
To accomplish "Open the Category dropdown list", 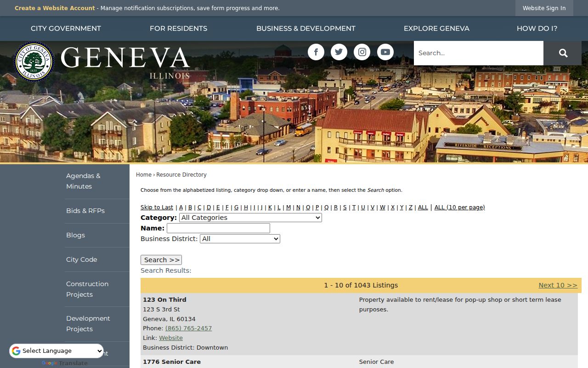I will pos(250,218).
